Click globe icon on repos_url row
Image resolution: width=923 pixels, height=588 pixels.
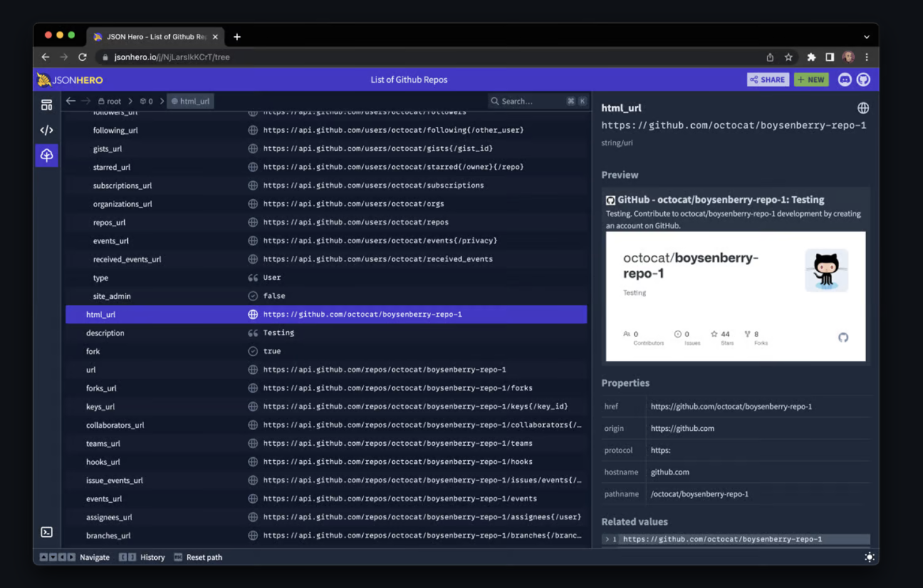coord(253,222)
